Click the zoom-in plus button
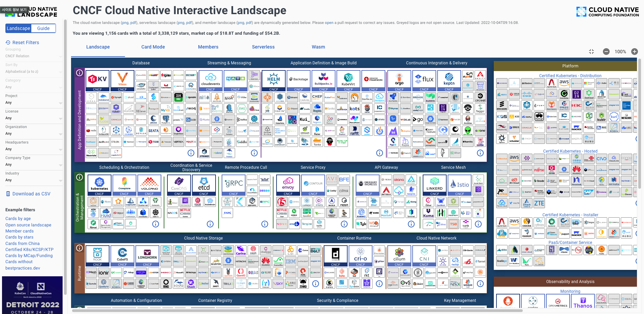The image size is (644, 314). pos(634,52)
